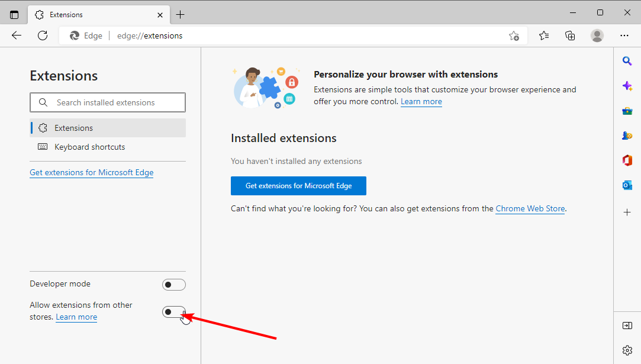Open Settings and more ellipsis menu
641x364 pixels.
(x=624, y=36)
